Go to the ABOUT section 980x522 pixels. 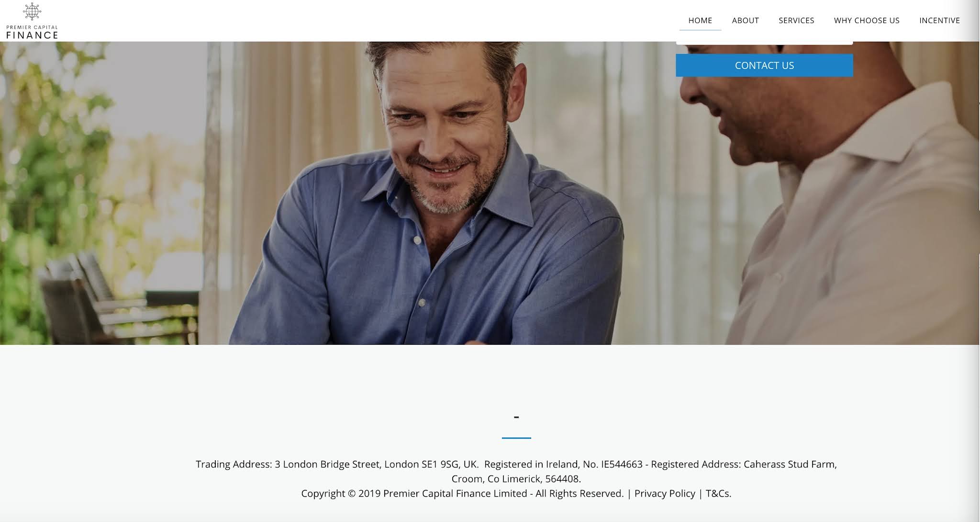coord(745,21)
